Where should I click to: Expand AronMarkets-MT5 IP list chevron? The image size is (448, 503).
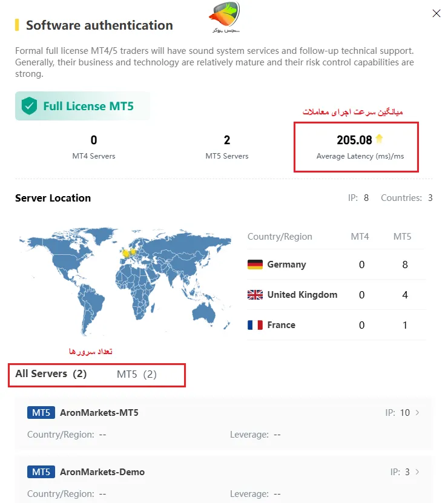(417, 413)
